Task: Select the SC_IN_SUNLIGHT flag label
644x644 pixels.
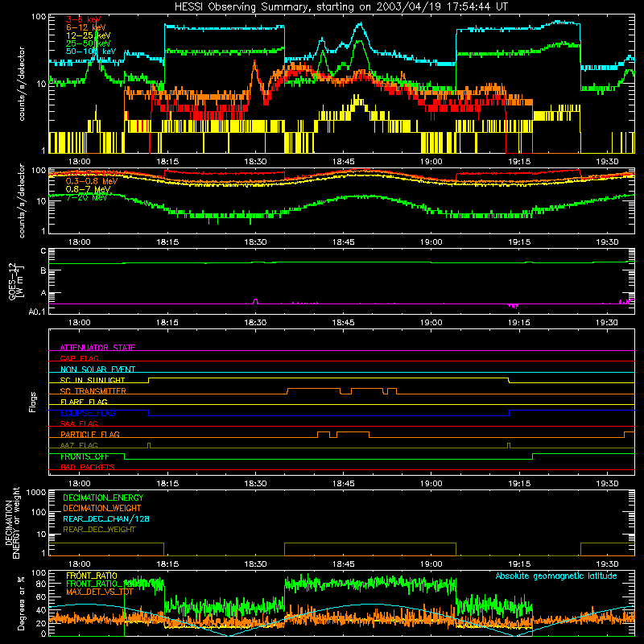Action: [x=93, y=380]
